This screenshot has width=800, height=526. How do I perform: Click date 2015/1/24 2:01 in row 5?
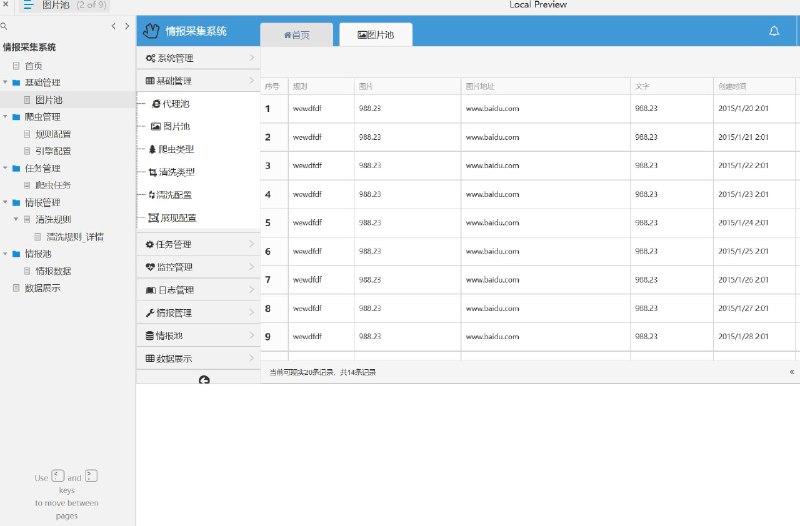(x=743, y=222)
